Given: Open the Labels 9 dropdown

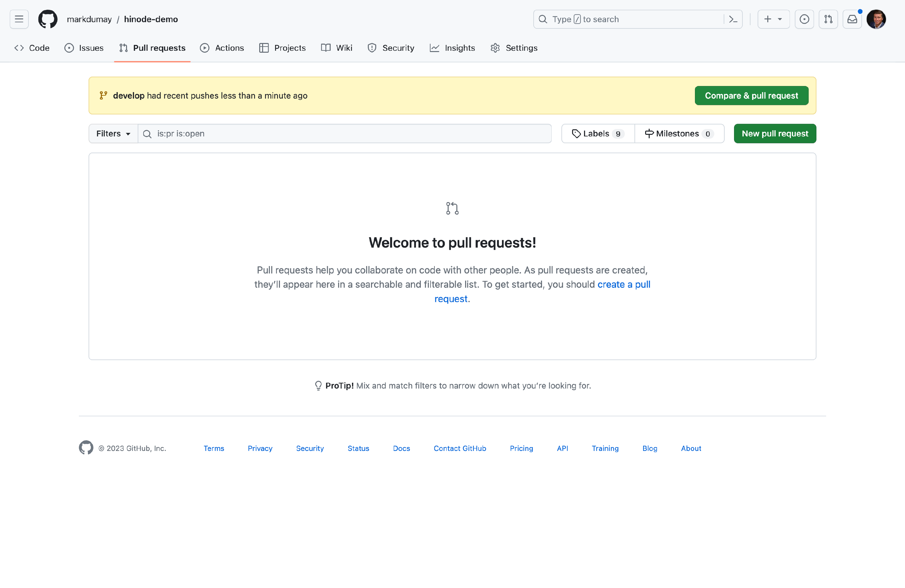Looking at the screenshot, I should tap(597, 133).
